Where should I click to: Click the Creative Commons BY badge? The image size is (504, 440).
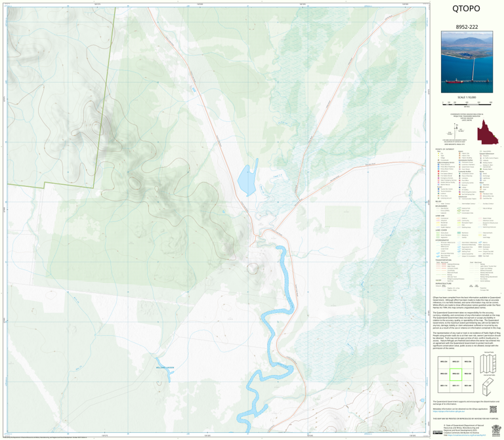click(x=438, y=433)
